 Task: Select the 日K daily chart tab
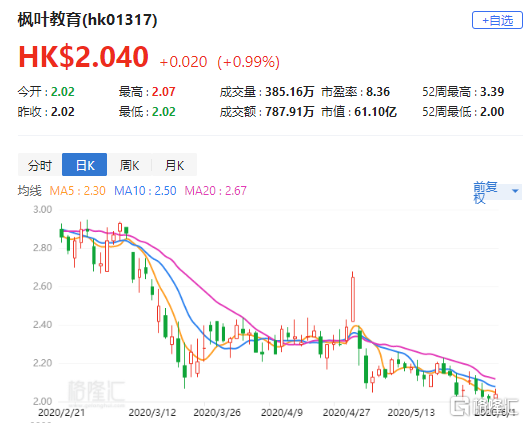(85, 165)
